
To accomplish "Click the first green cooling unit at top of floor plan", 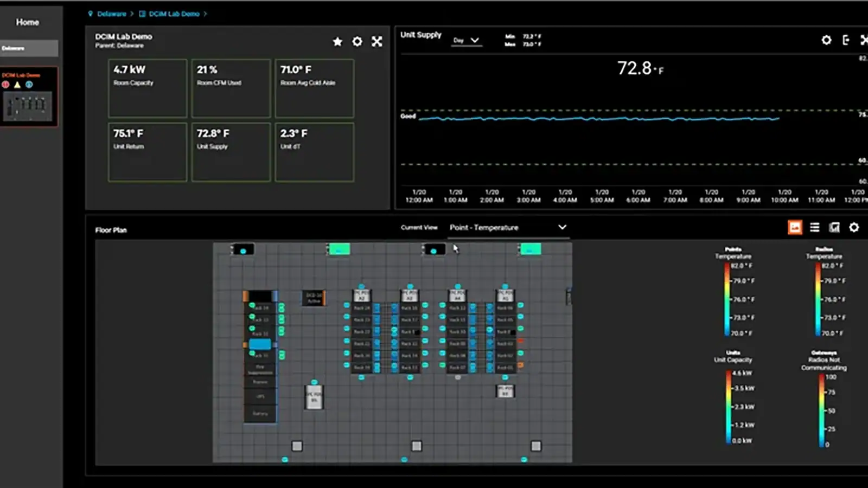I will [339, 249].
